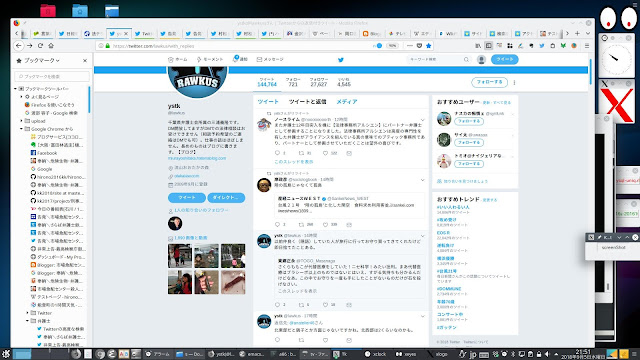Click the green extension icon in toolbar

point(563,46)
